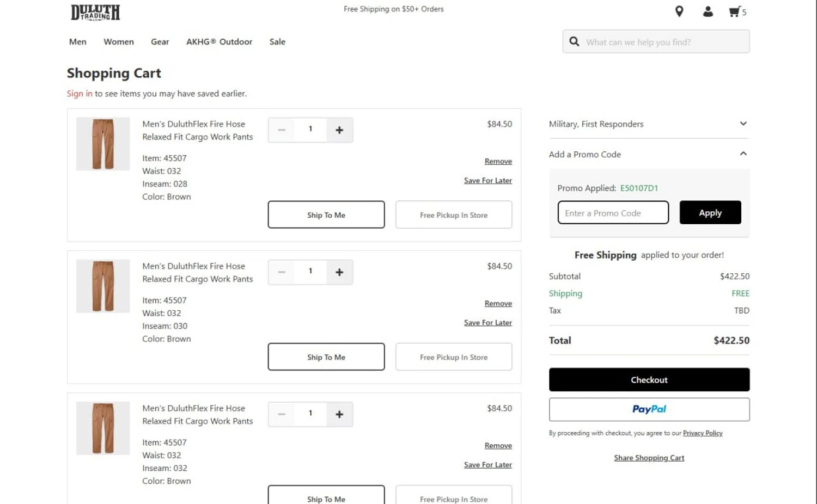Screen dimensions: 817x504
Task: Open the AKHG Outdoor menu
Action: coord(219,42)
